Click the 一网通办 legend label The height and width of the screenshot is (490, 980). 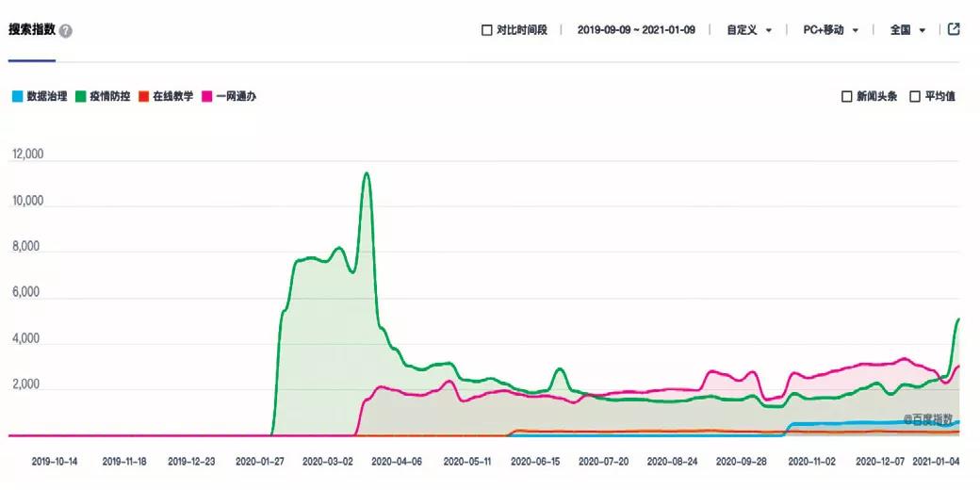click(x=236, y=96)
